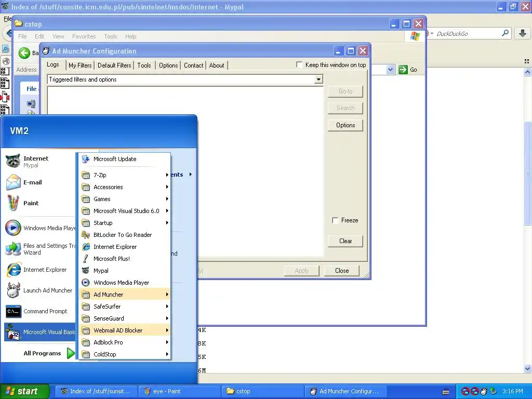532x399 pixels.
Task: Expand the Games folder
Action: click(125, 199)
